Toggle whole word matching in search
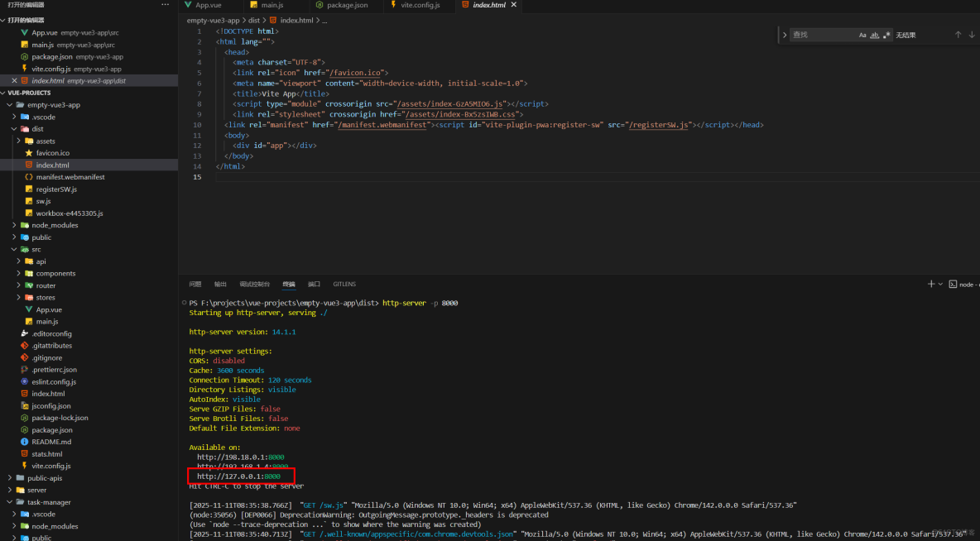Viewport: 980px width, 541px height. click(874, 35)
